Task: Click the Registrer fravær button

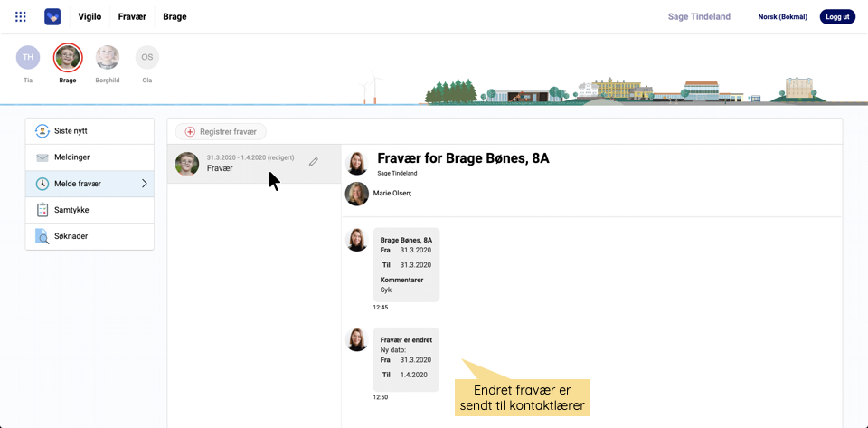Action: (x=221, y=132)
